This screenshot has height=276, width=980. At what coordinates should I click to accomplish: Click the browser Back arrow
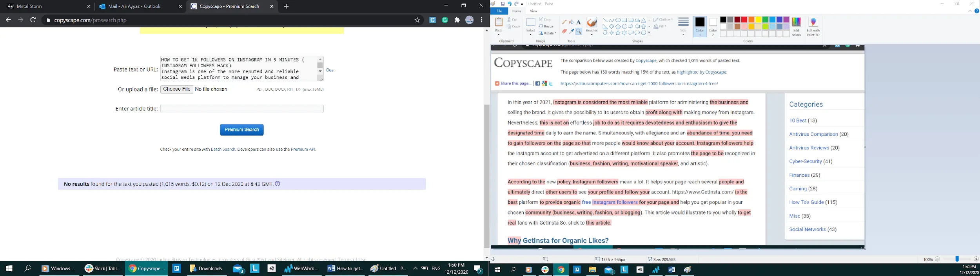pyautogui.click(x=8, y=20)
